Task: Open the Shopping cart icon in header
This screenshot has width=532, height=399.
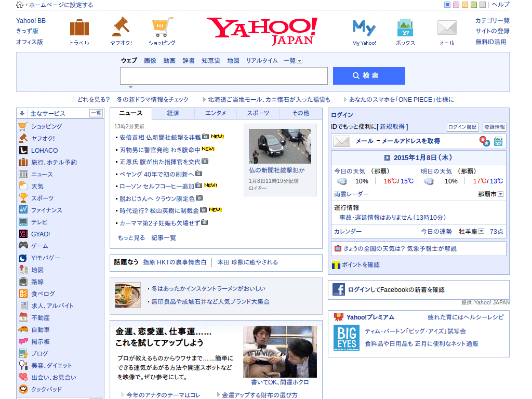Action: click(x=162, y=27)
